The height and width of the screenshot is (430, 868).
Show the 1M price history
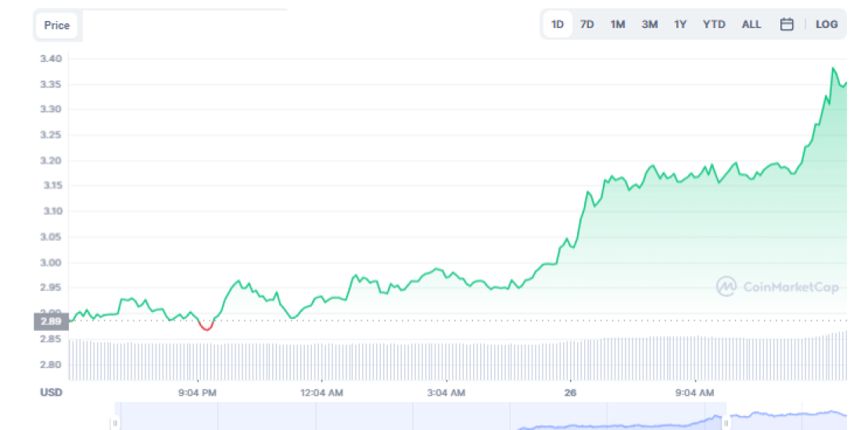click(618, 24)
